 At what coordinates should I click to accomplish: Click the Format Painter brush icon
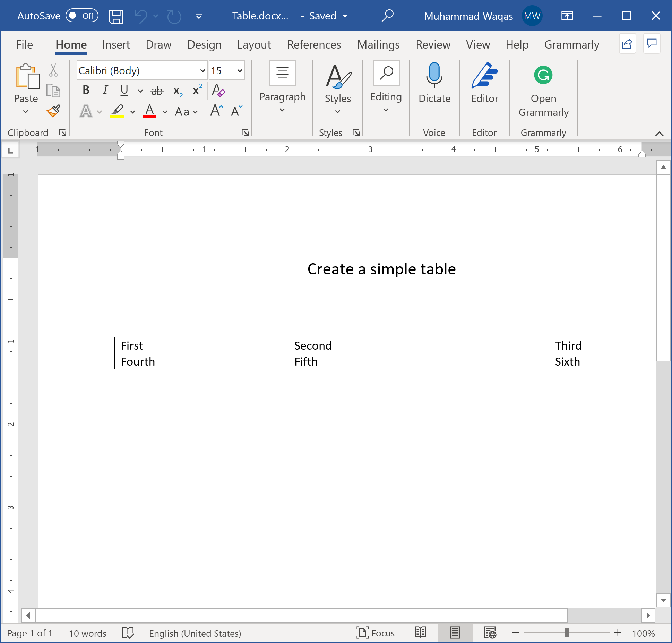point(54,111)
